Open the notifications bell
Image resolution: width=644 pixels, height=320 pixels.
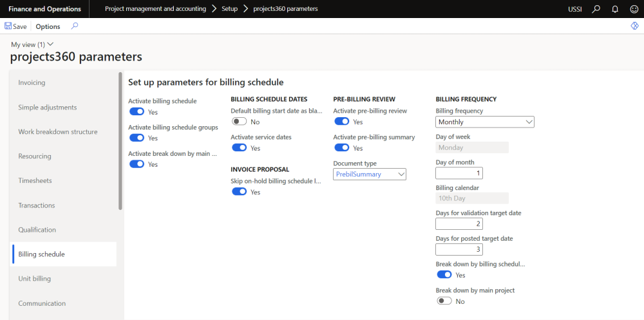615,9
